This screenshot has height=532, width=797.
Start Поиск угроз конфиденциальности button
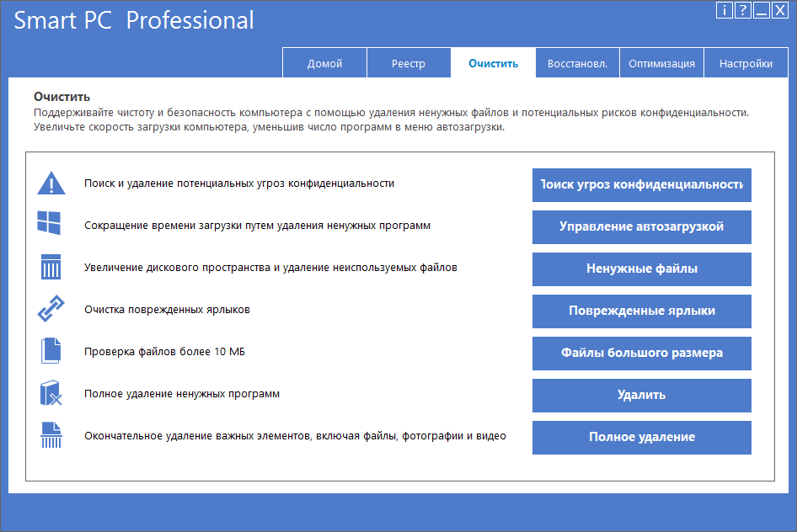coord(642,185)
